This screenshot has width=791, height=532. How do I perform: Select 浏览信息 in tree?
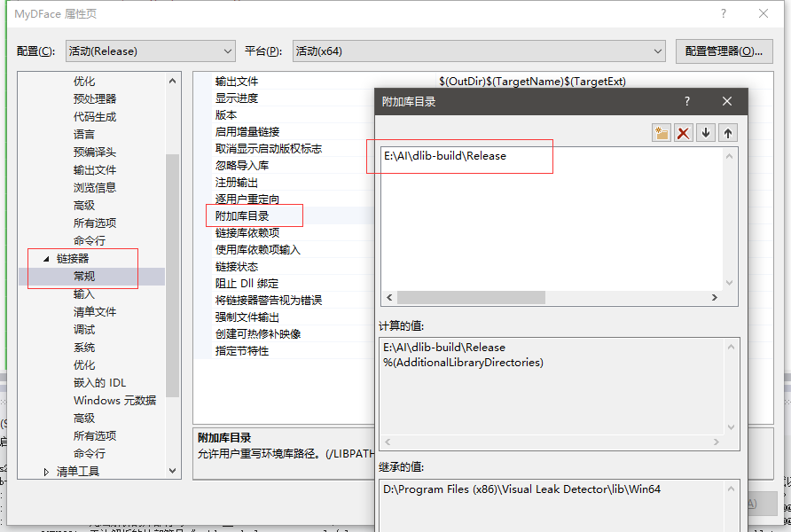(x=95, y=188)
